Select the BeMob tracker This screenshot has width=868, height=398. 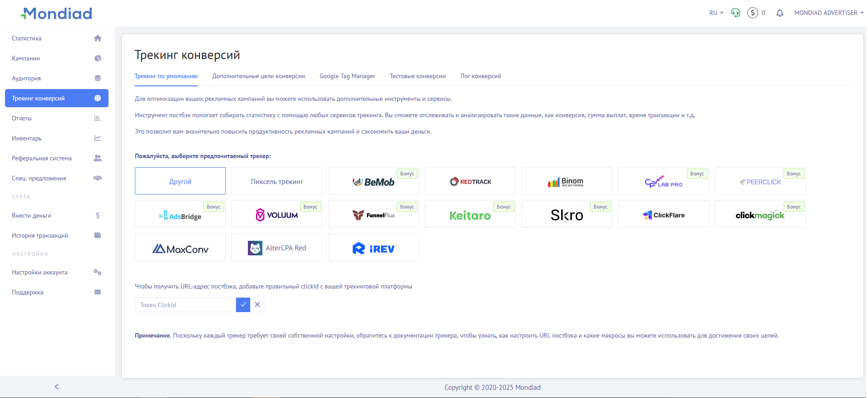(x=373, y=181)
